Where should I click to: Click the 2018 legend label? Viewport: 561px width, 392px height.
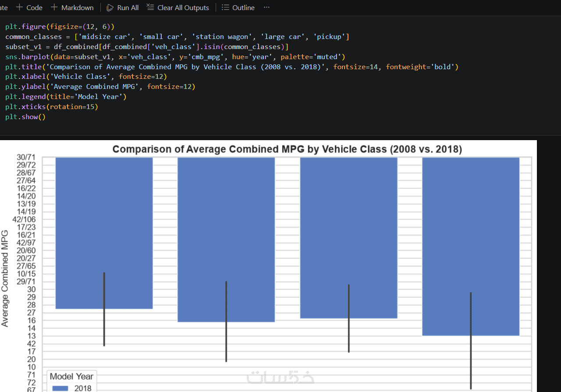[83, 388]
